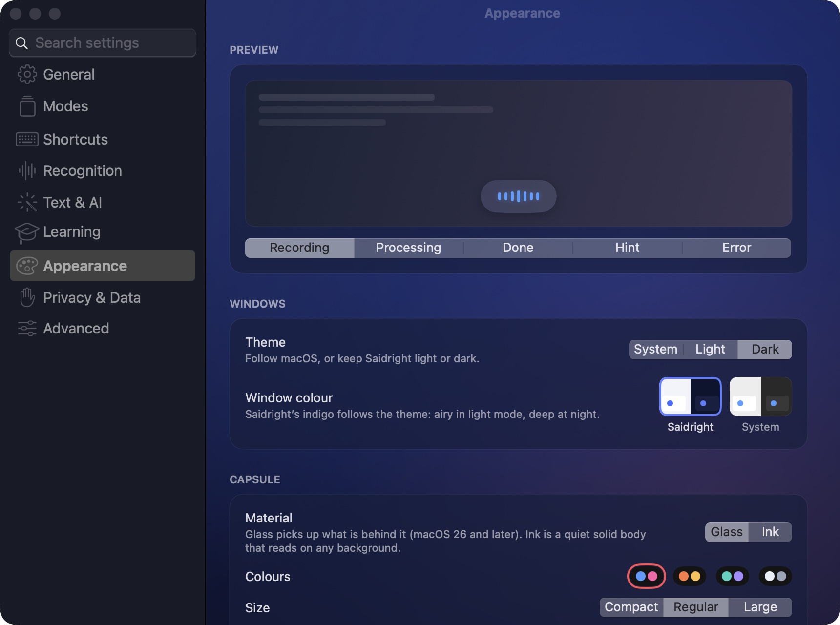Focus the Search settings field
This screenshot has height=625, width=840.
pyautogui.click(x=103, y=43)
